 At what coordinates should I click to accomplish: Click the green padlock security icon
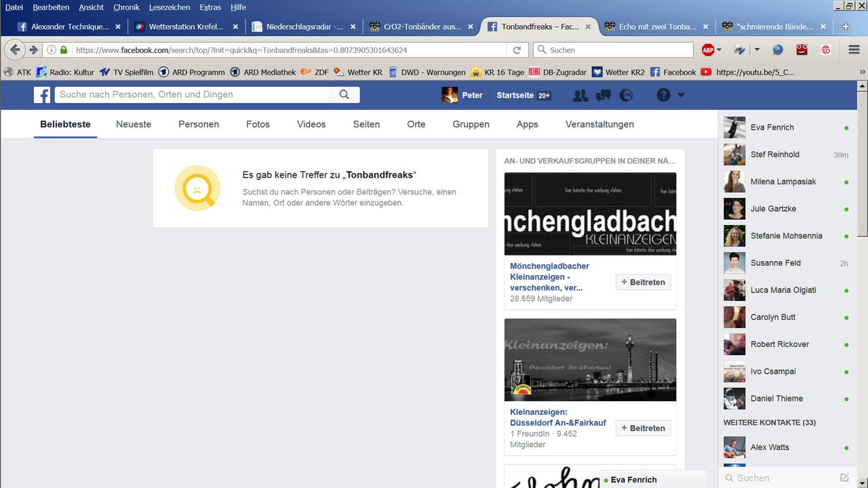tap(64, 50)
